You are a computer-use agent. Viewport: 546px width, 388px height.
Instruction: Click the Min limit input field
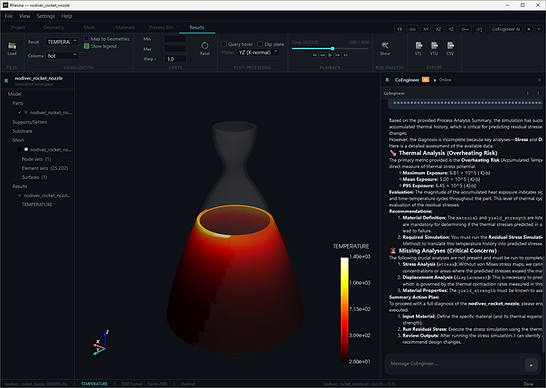[x=175, y=39]
